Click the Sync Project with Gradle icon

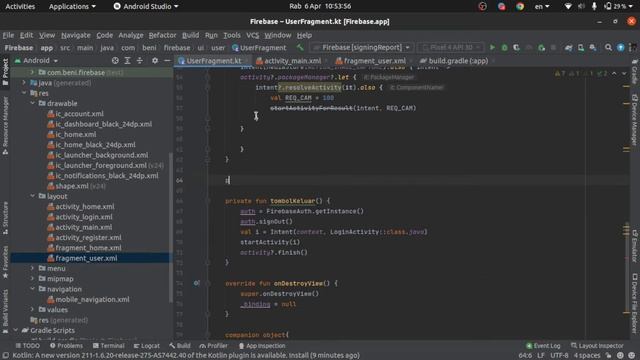coord(569,48)
